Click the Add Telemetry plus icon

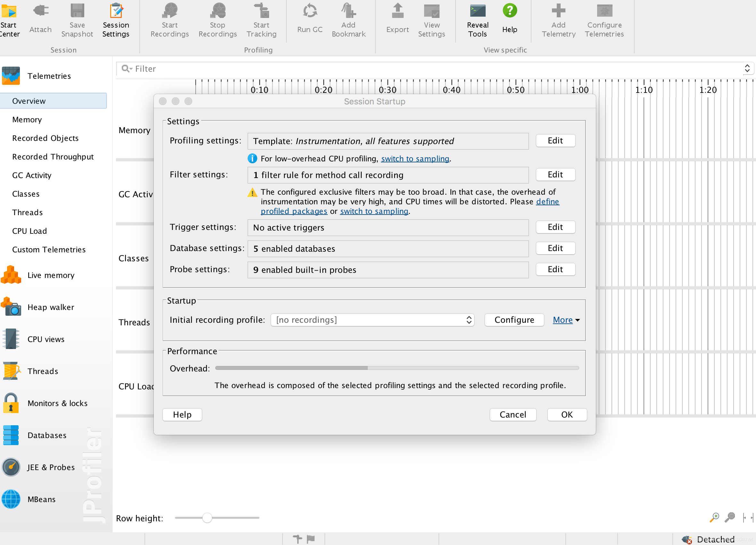[558, 11]
